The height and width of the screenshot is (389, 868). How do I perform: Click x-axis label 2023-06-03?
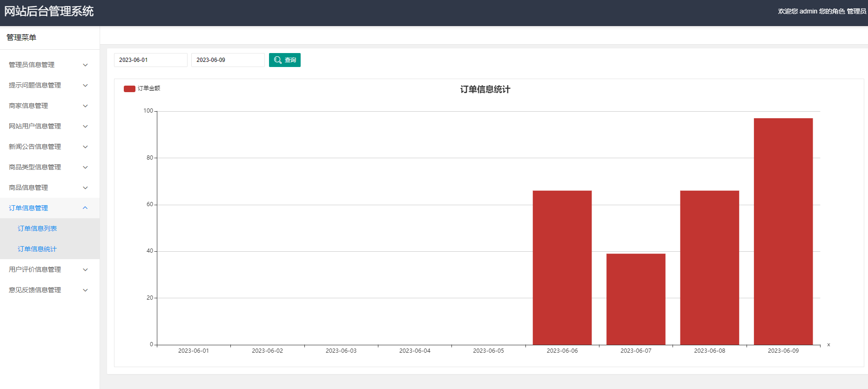(x=341, y=351)
